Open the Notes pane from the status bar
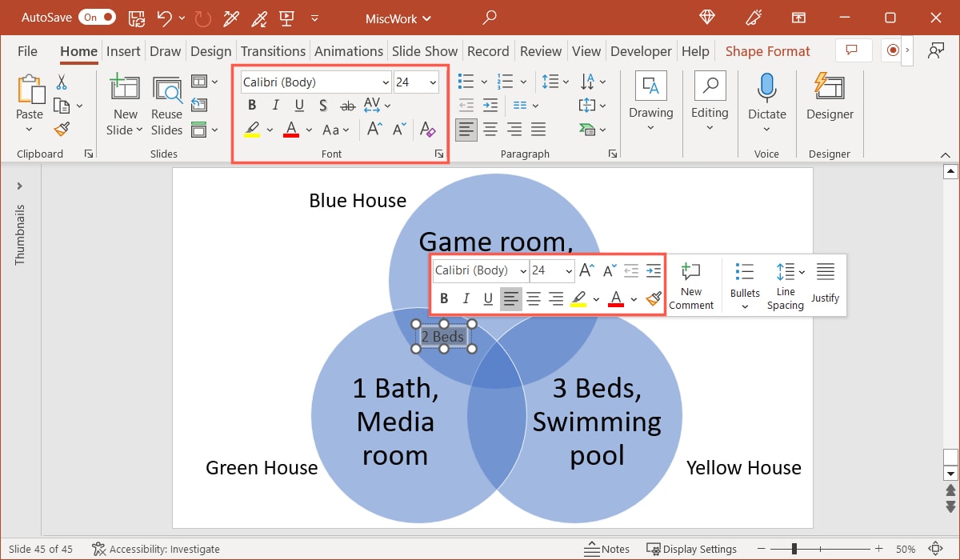This screenshot has width=960, height=560. [607, 549]
